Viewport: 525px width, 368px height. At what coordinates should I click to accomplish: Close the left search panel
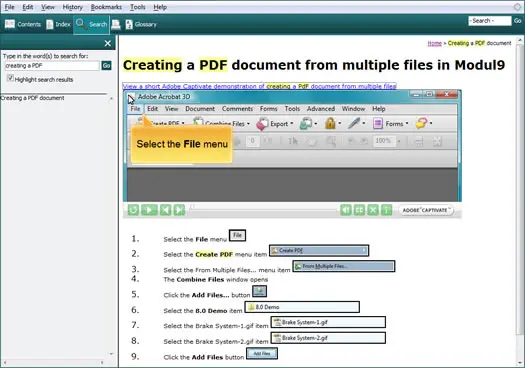107,43
